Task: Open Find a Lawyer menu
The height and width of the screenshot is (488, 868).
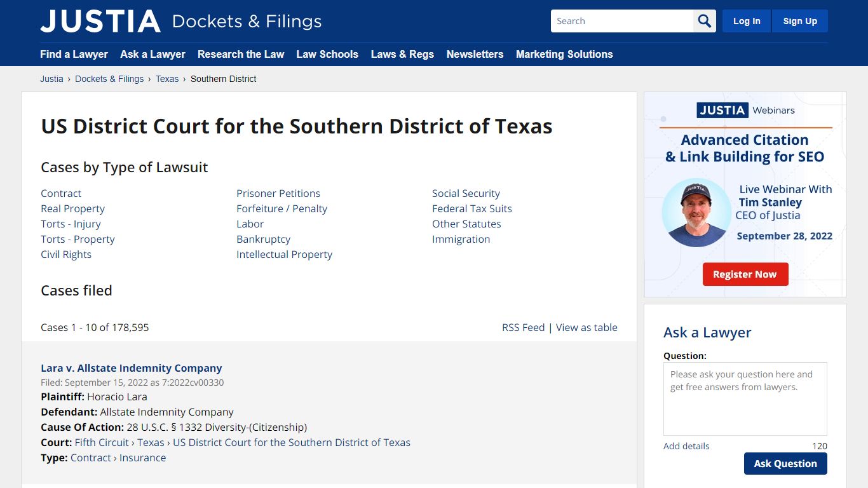Action: click(74, 54)
